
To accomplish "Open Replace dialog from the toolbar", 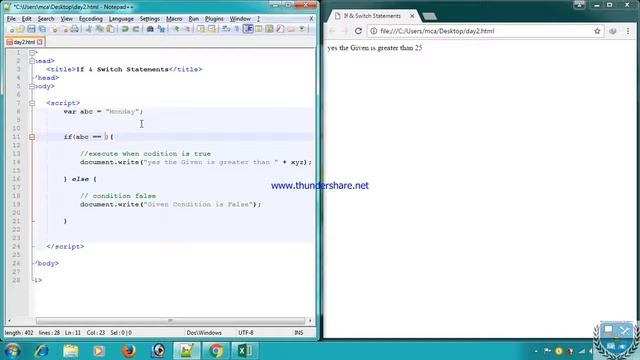I will (162, 29).
